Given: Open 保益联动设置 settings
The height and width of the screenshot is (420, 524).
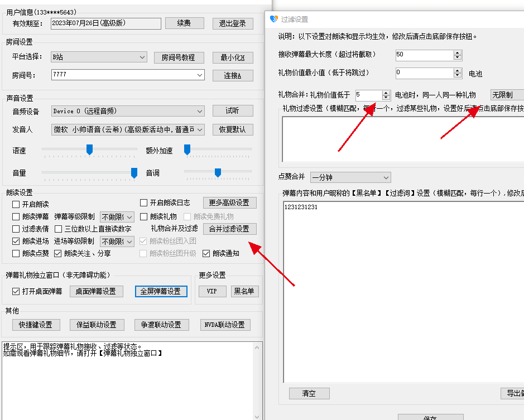Looking at the screenshot, I should (x=97, y=325).
